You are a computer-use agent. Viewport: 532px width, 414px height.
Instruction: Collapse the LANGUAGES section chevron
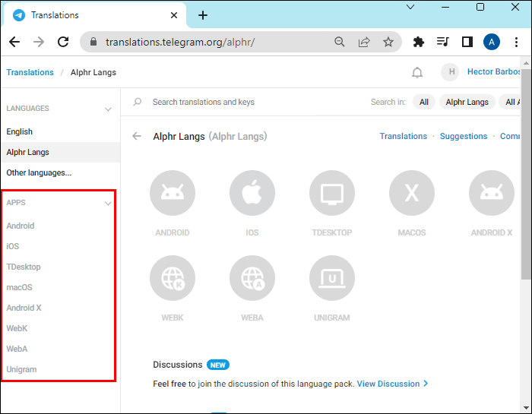[x=108, y=109]
